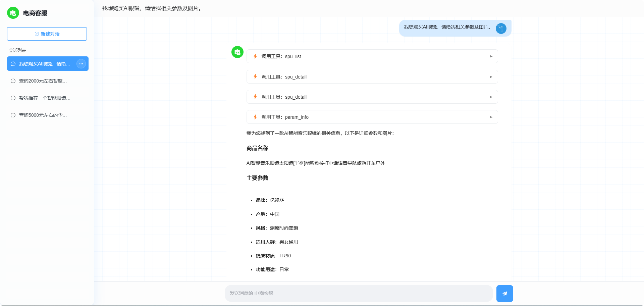Expand the spu_list tool call details

click(491, 56)
